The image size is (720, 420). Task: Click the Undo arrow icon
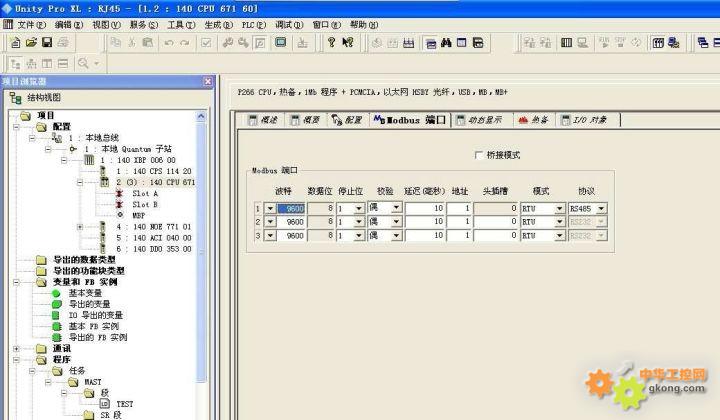169,43
